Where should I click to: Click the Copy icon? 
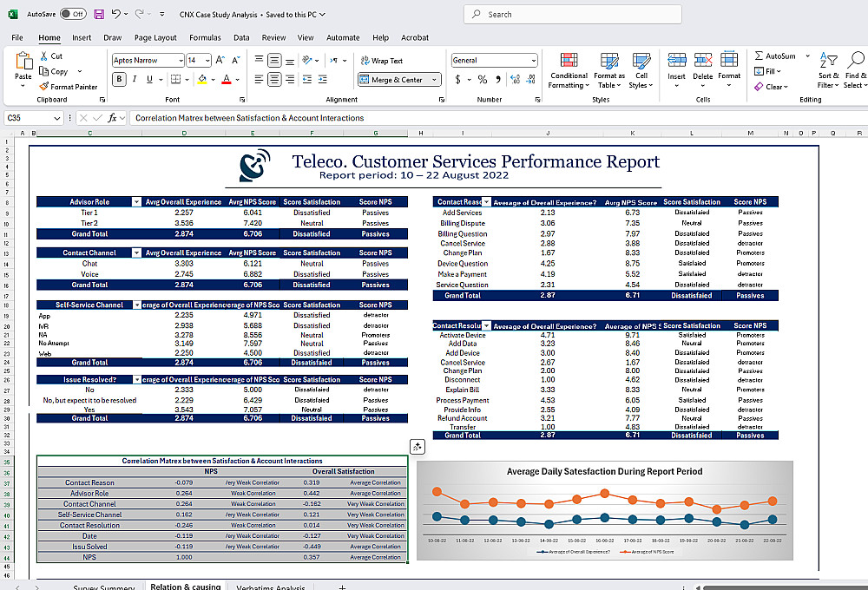pyautogui.click(x=43, y=71)
